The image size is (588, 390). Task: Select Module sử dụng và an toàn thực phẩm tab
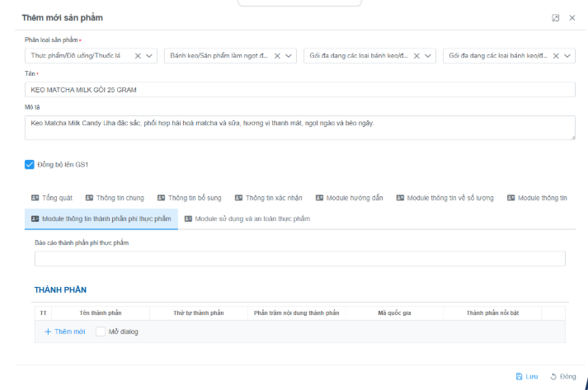[247, 218]
